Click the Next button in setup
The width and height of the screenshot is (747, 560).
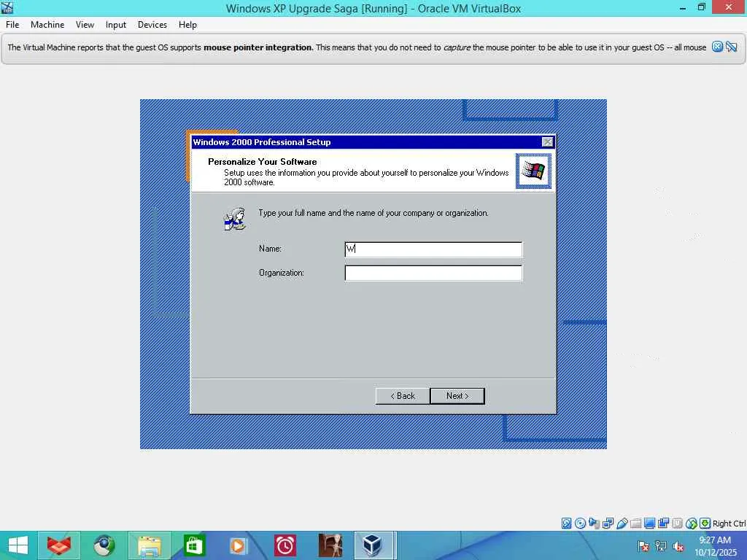457,396
